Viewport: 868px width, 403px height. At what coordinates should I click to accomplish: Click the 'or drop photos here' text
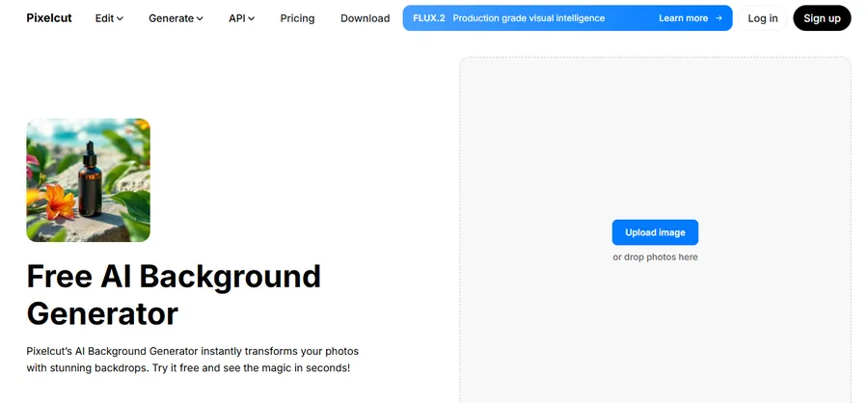pyautogui.click(x=655, y=257)
